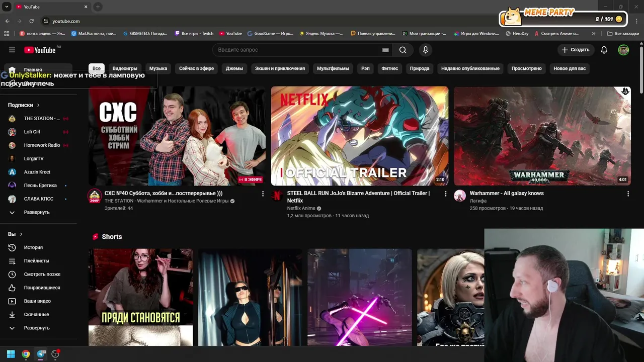
Task: Open 'Плейлисты' in sidebar
Action: 39,261
